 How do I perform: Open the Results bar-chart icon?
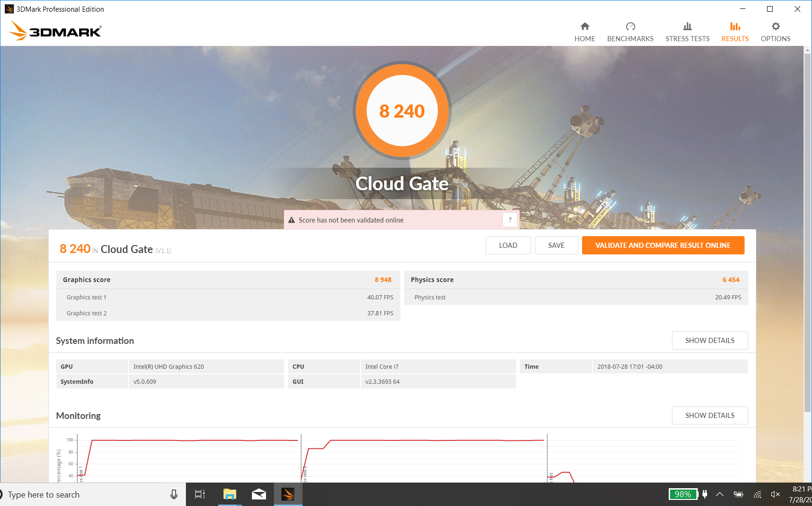735,26
